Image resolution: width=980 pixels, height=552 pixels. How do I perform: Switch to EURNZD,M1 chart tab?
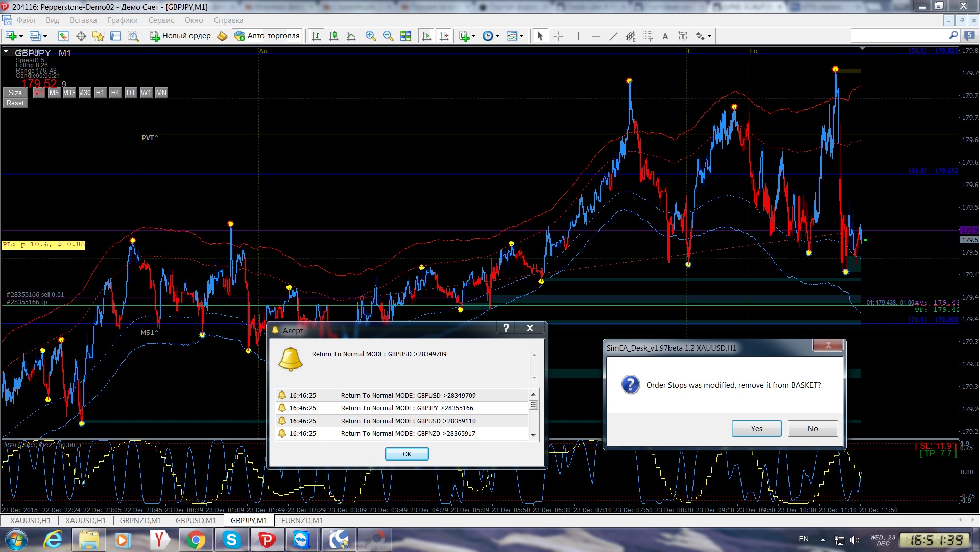coord(302,520)
